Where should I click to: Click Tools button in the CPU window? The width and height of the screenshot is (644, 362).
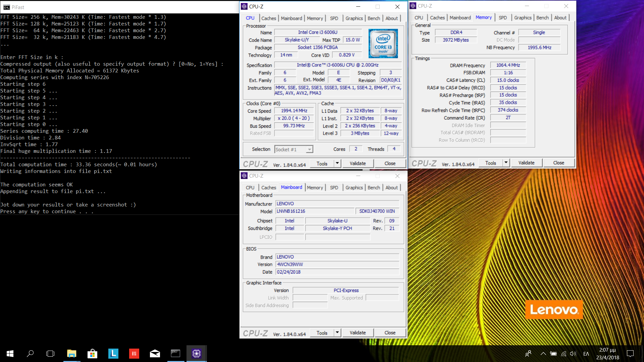click(x=322, y=163)
